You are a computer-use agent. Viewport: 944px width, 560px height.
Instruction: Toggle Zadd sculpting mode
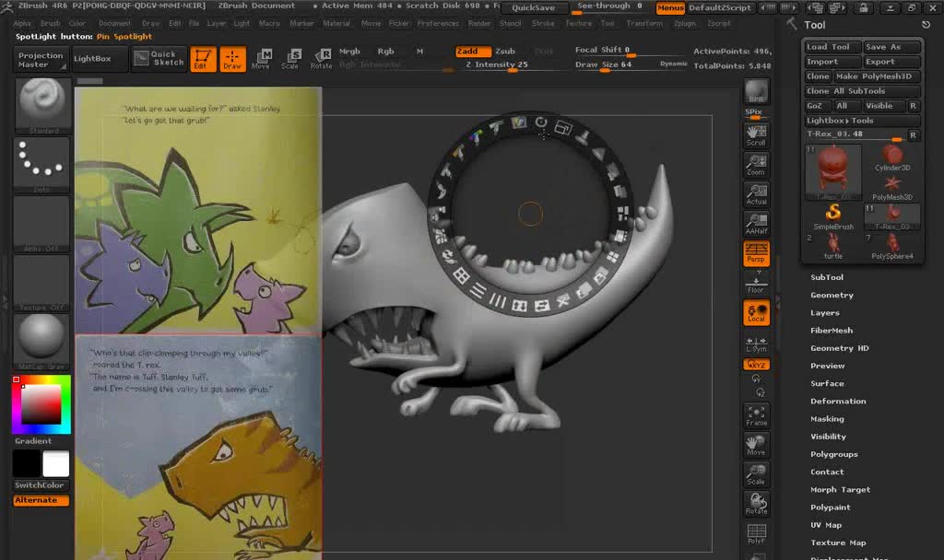coord(473,52)
